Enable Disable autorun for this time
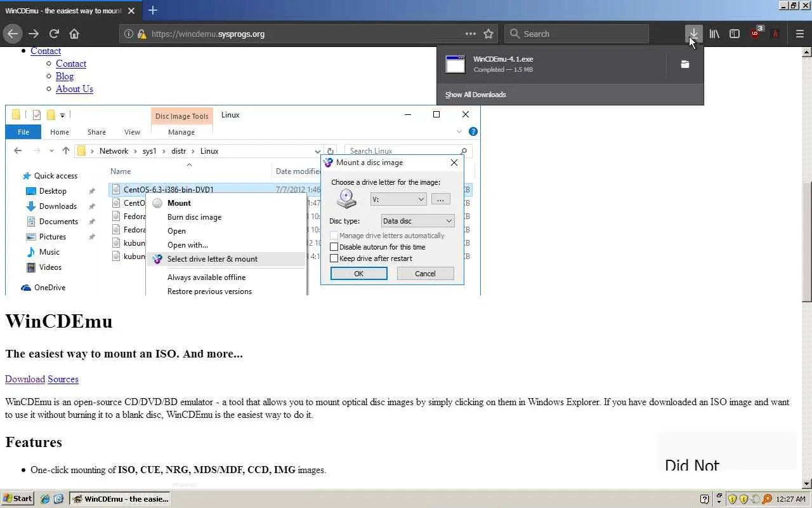Screen dimensions: 812x508 [334, 247]
